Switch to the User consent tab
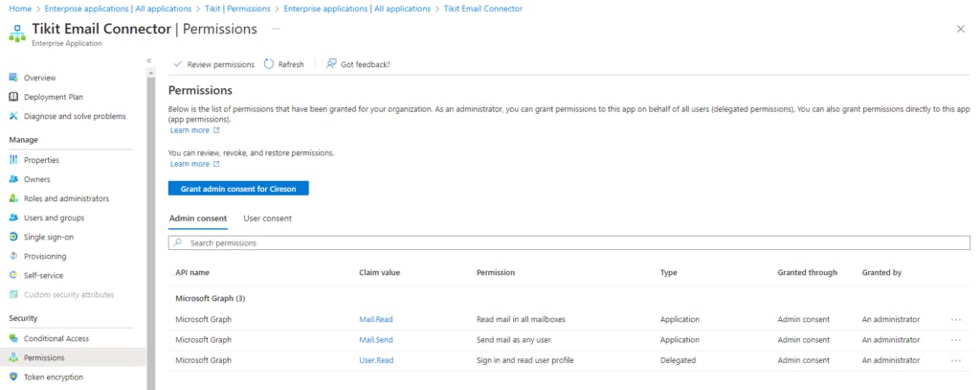The height and width of the screenshot is (390, 980). point(268,218)
